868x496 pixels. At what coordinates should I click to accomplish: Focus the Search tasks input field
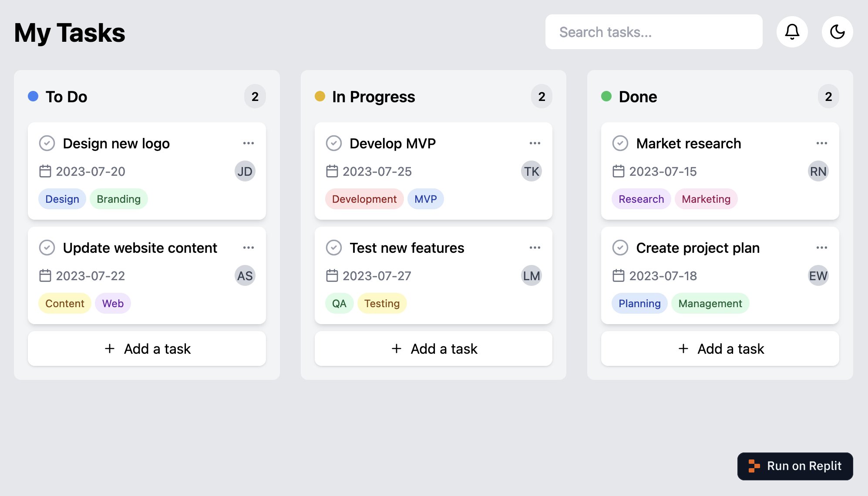653,32
